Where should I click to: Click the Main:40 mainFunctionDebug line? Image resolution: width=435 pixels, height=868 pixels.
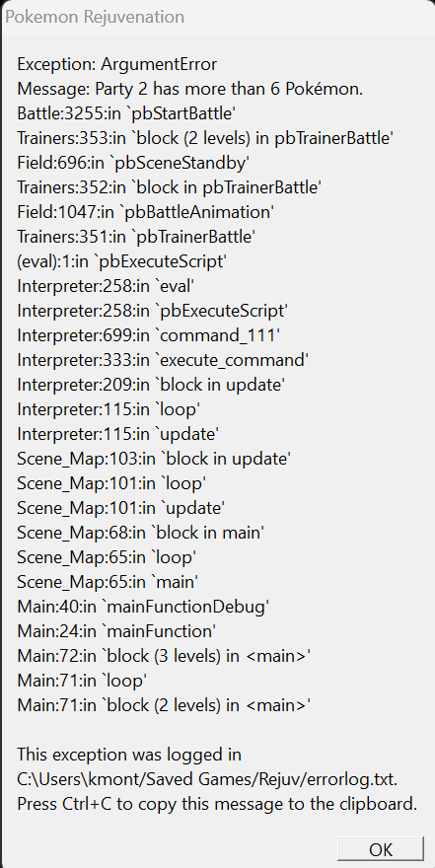pos(143,607)
